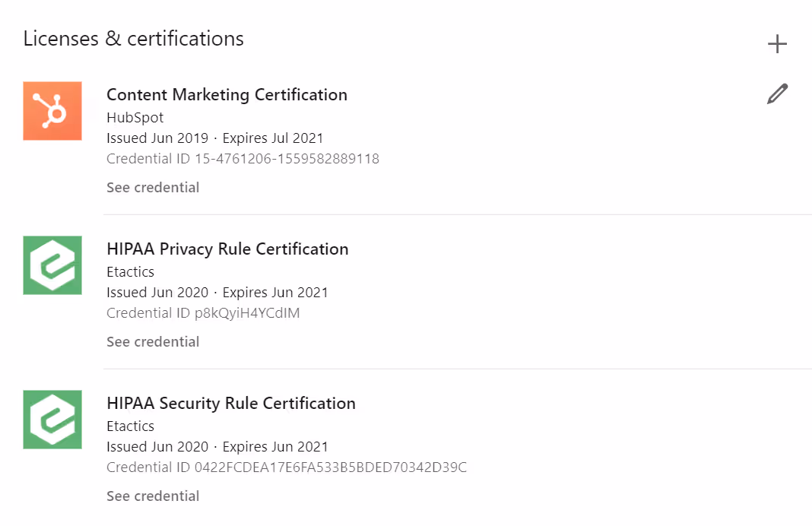Screen dimensions: 812x526
Task: Open See credential for Content Marketing Certification
Action: coord(153,188)
